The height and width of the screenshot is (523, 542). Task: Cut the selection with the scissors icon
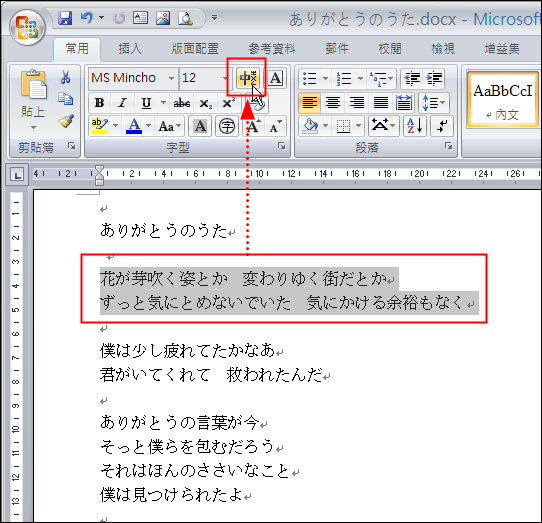[65, 77]
